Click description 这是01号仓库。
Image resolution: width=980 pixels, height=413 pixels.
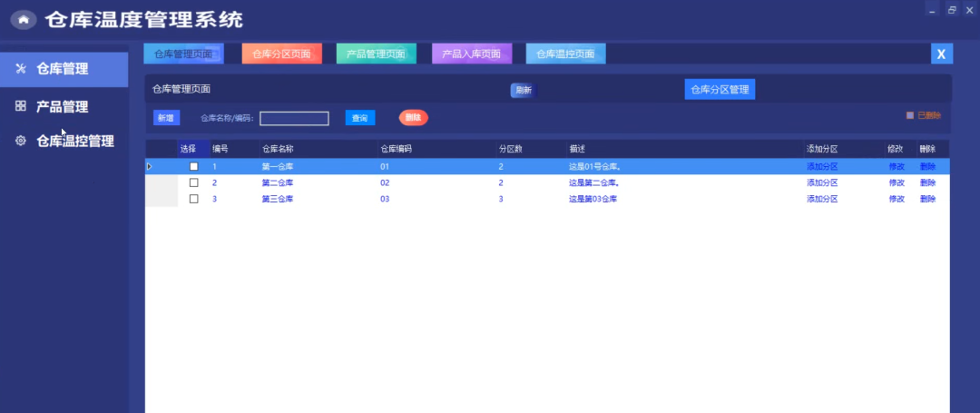[x=594, y=167]
